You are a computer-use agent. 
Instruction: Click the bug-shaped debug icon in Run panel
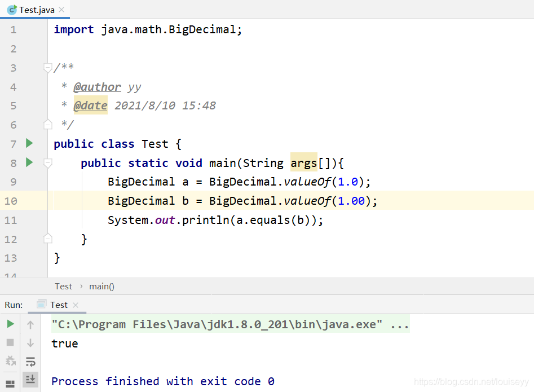pos(11,360)
